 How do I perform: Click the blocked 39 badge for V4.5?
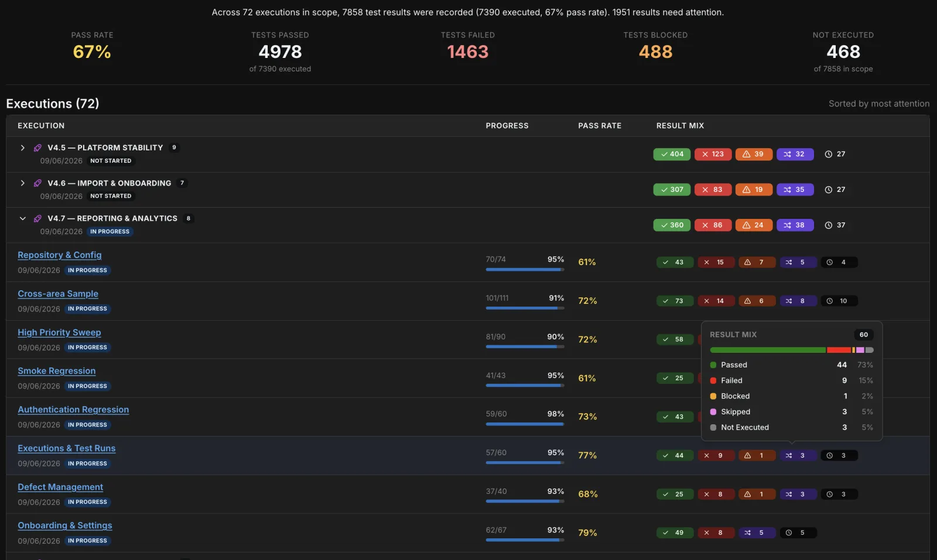(x=754, y=154)
